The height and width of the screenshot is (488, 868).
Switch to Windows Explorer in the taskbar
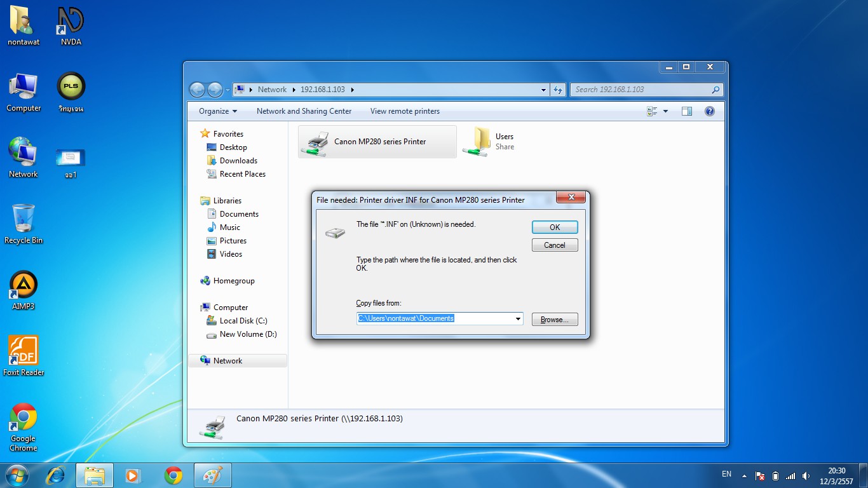[x=95, y=475]
